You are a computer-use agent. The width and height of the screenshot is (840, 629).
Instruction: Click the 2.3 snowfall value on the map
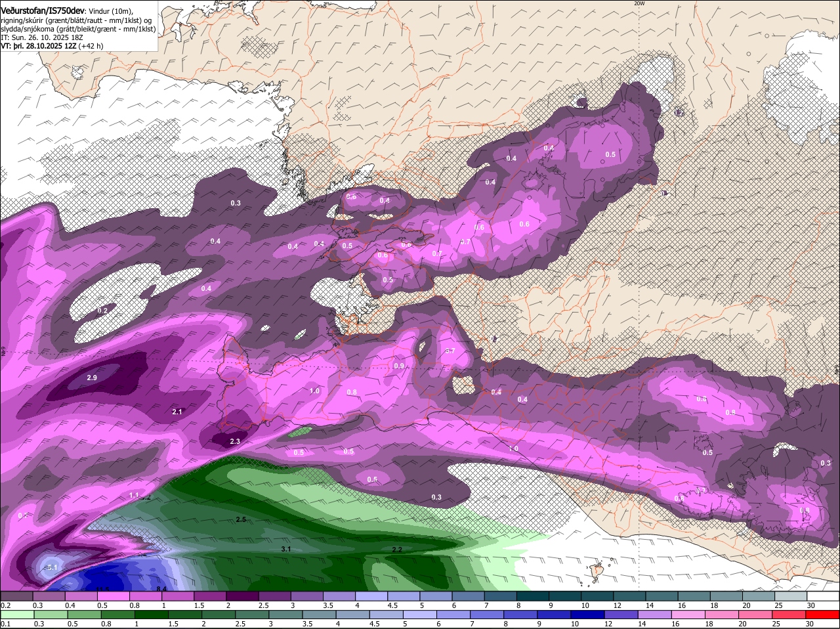coord(235,442)
